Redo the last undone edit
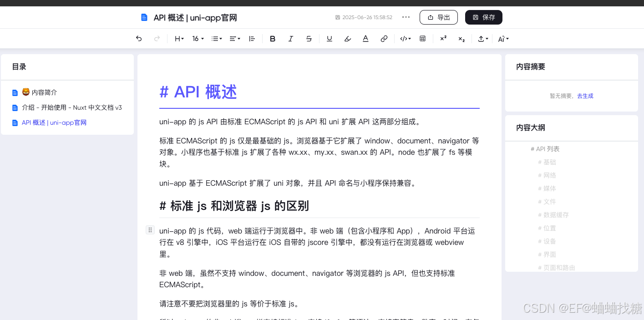Viewport: 644px width, 320px height. click(x=157, y=39)
